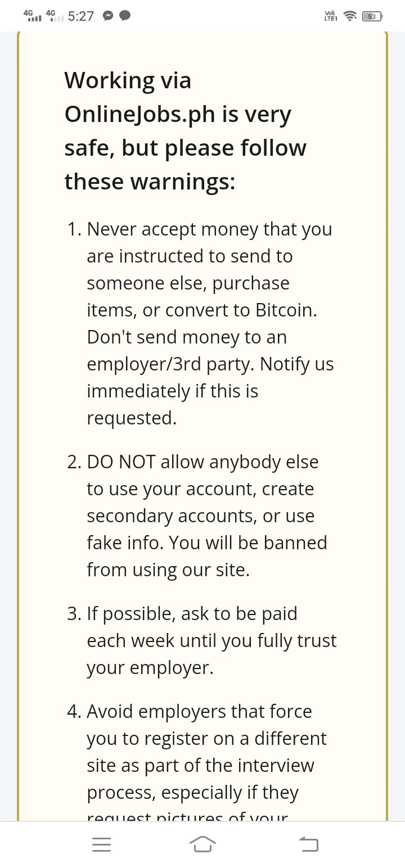Tap the "You will be banned" sentence

pyautogui.click(x=207, y=556)
